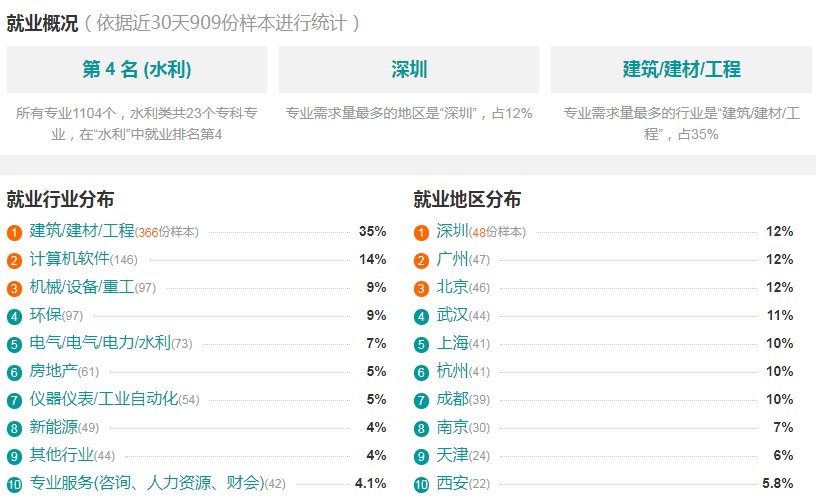
Task: Click rank 8 badge beside 南京
Action: (x=422, y=429)
